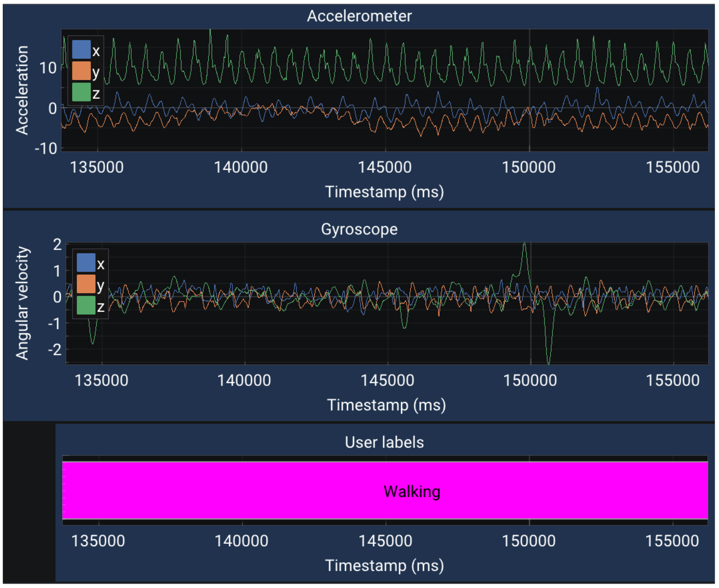Click the User labels panel title

point(384,442)
